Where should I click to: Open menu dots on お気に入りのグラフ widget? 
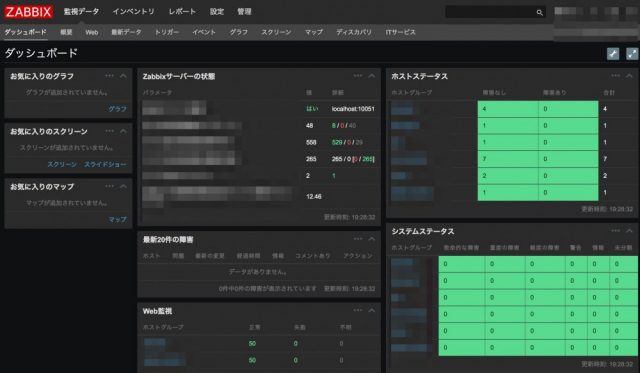tap(109, 76)
